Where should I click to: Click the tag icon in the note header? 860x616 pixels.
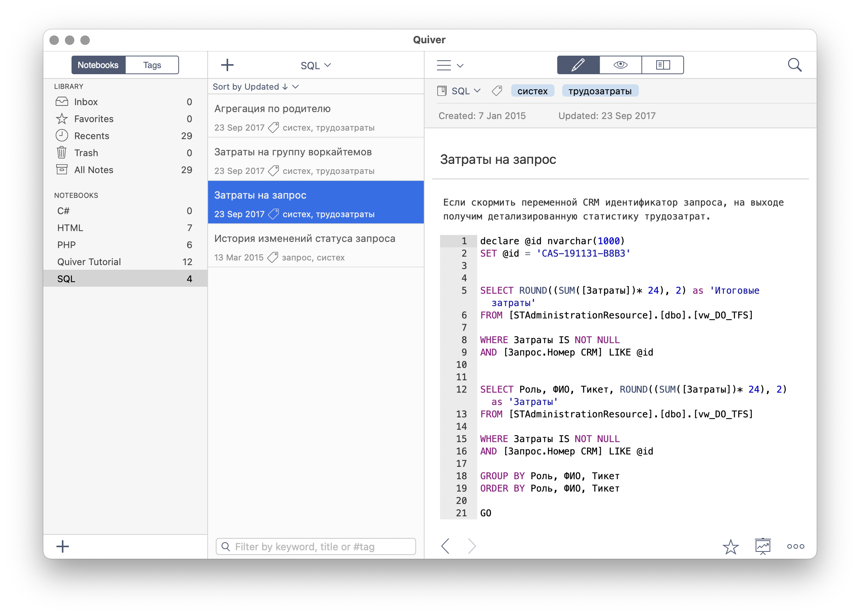click(497, 91)
